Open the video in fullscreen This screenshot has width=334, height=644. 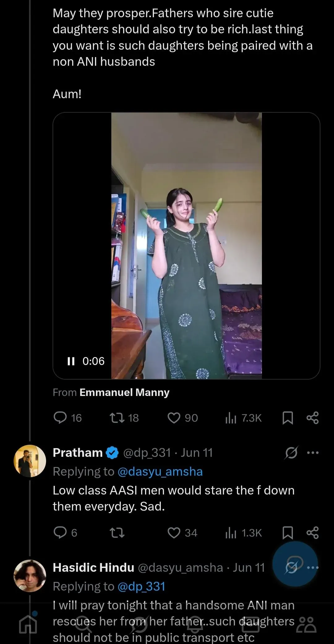pyautogui.click(x=186, y=246)
